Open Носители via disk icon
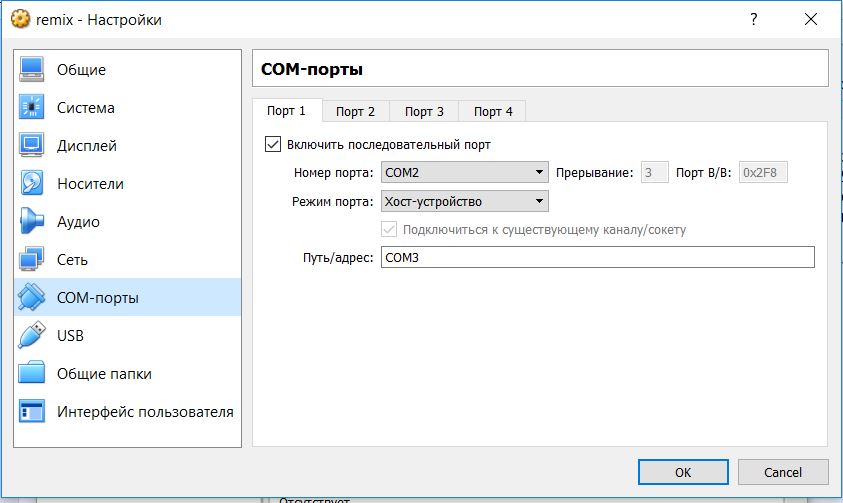 (x=32, y=184)
